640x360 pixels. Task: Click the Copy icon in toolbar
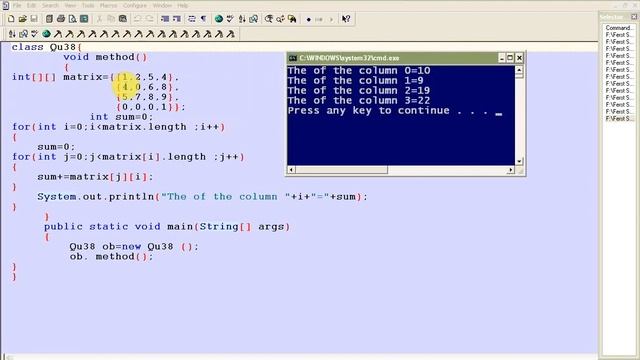point(111,19)
